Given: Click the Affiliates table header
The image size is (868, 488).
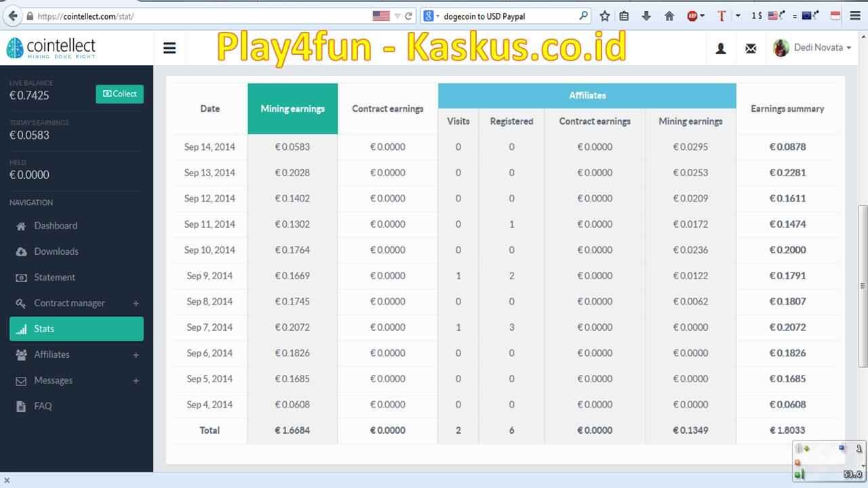Looking at the screenshot, I should pyautogui.click(x=587, y=96).
